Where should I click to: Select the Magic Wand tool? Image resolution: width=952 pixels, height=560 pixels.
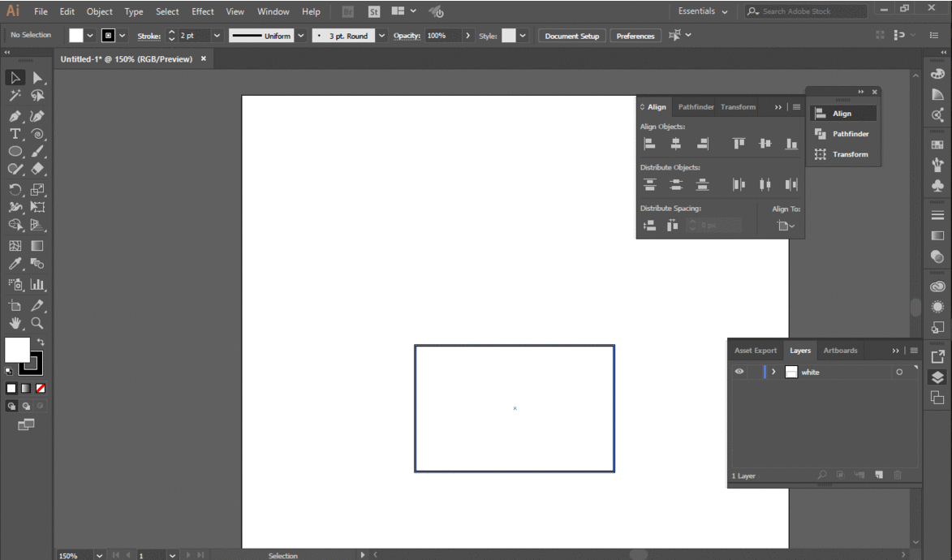pos(15,95)
